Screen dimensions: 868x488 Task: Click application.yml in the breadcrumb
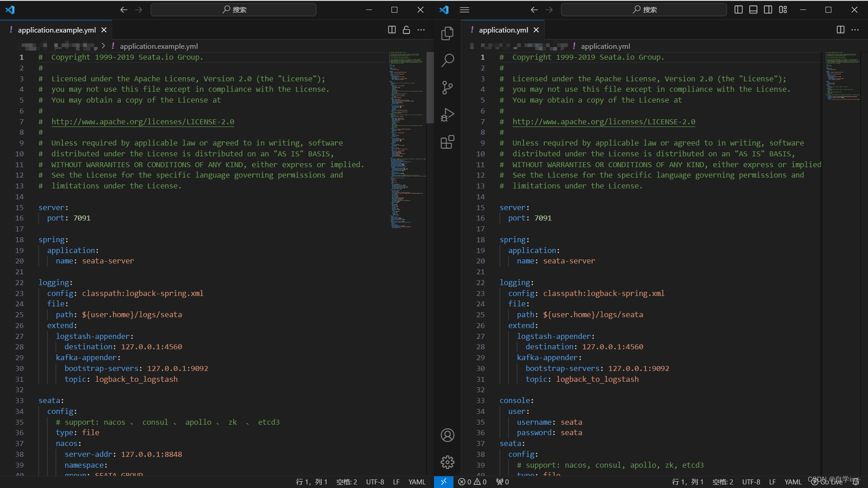605,46
